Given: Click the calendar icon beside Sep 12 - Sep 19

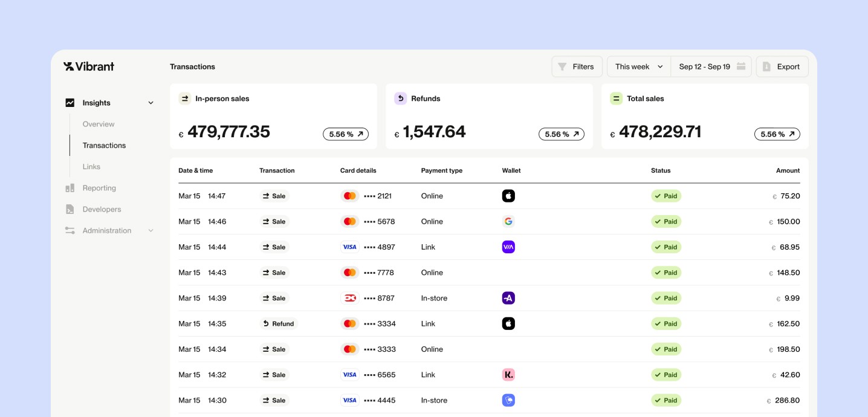Looking at the screenshot, I should coord(740,66).
